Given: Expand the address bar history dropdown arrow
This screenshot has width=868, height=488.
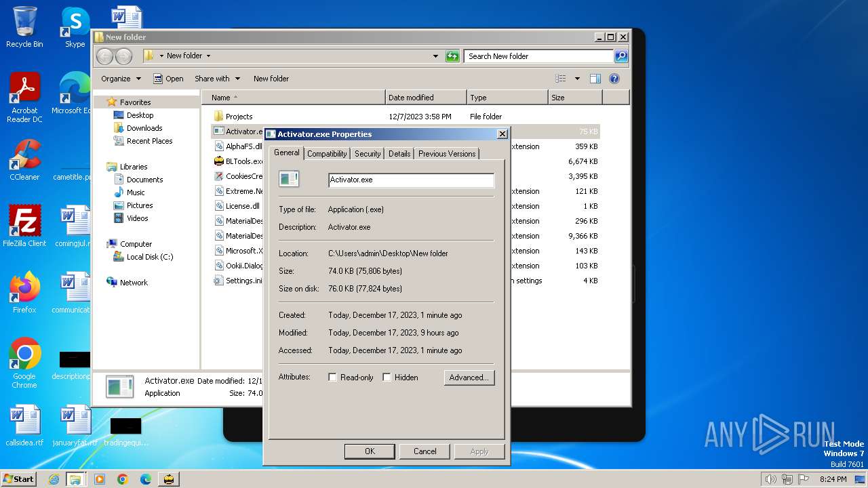Looking at the screenshot, I should click(x=435, y=56).
